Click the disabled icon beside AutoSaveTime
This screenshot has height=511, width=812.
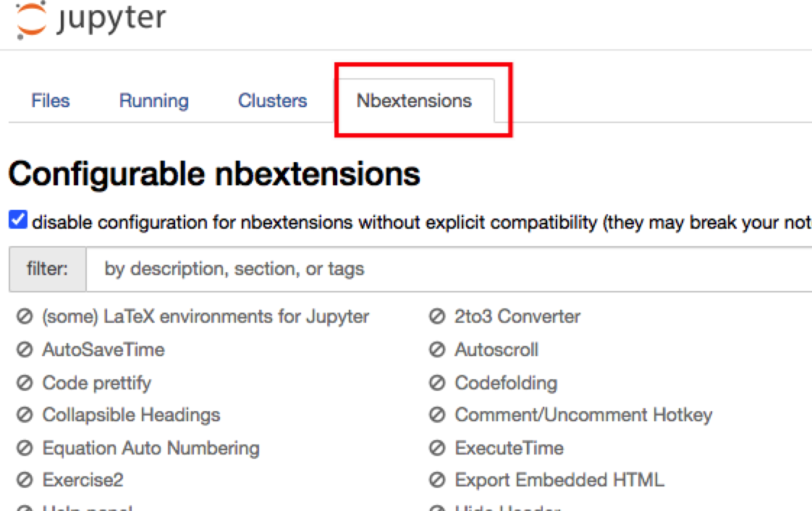(25, 350)
